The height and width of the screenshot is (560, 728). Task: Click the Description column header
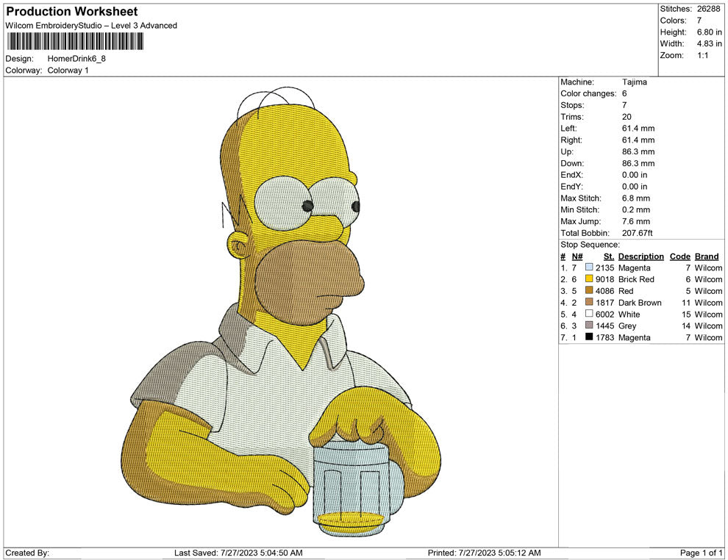point(640,256)
